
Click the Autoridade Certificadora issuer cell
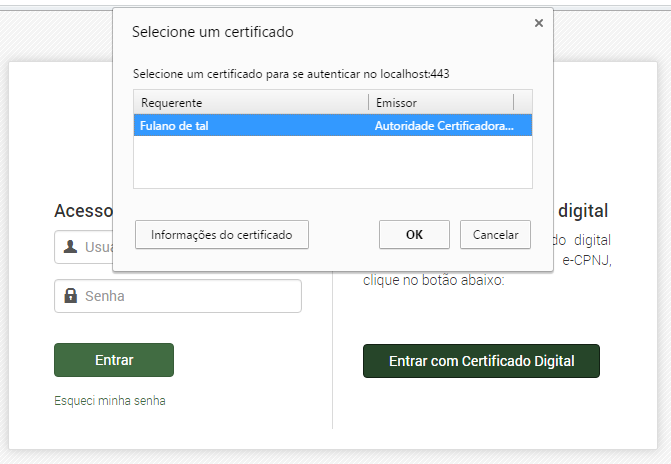coord(444,126)
